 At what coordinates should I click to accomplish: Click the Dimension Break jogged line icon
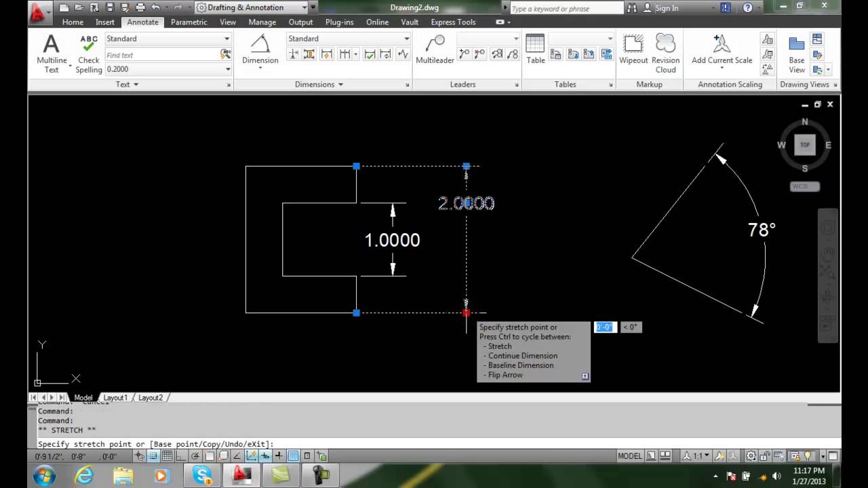pos(403,54)
